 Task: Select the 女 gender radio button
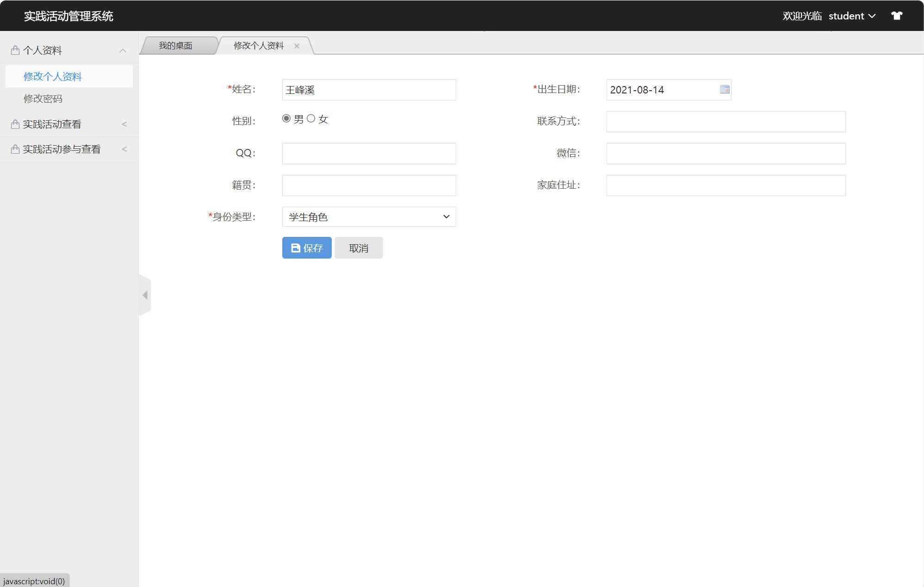point(311,118)
